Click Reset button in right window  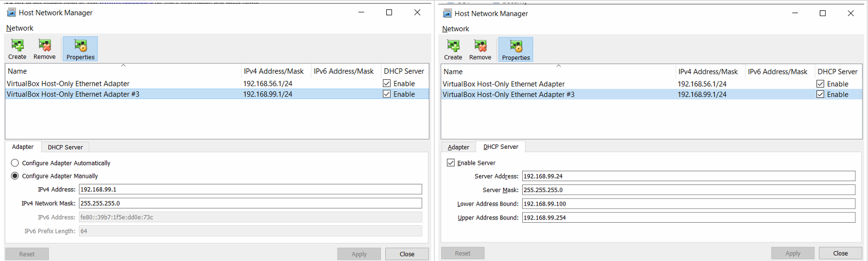pyautogui.click(x=462, y=253)
